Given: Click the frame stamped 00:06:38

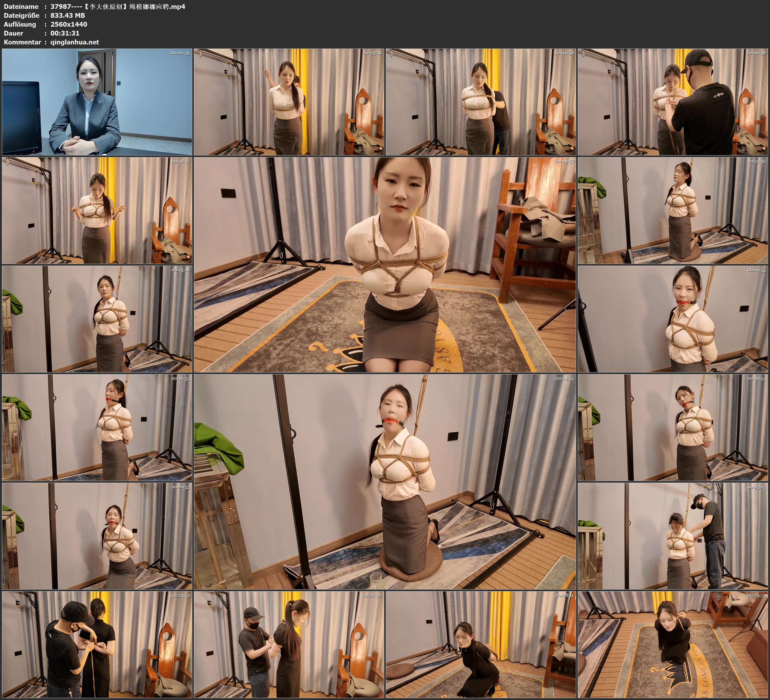Looking at the screenshot, I should point(672,102).
